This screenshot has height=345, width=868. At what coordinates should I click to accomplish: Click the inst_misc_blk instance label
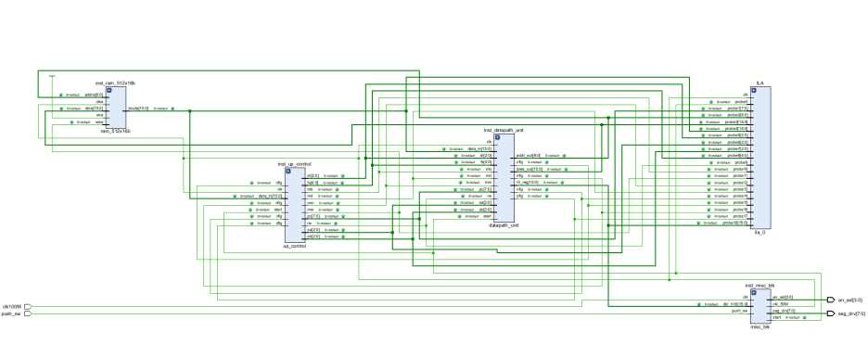click(760, 286)
